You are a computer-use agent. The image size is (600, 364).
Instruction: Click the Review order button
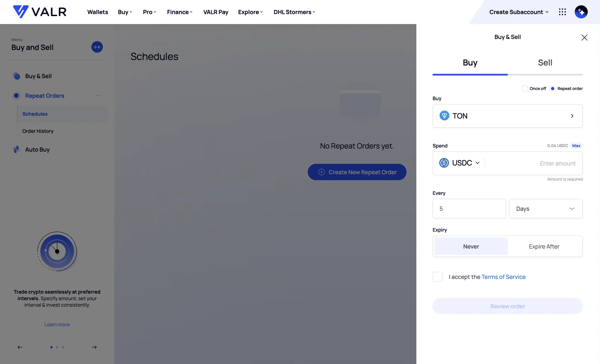point(507,306)
